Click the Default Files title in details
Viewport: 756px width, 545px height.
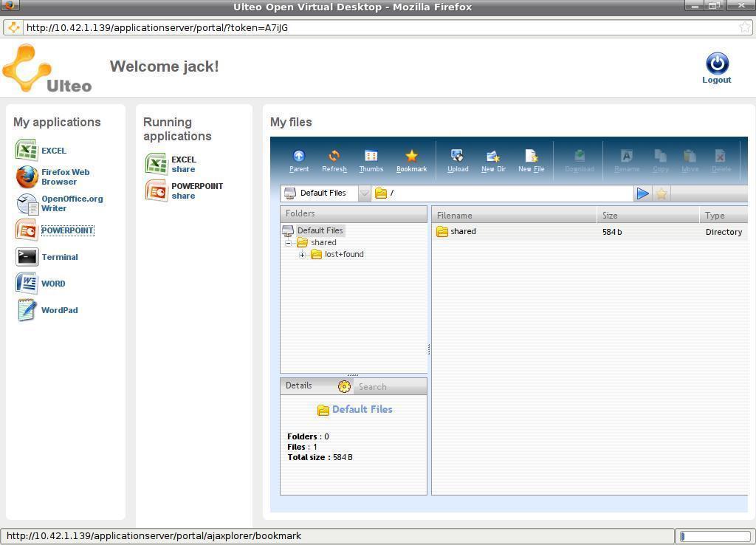(x=362, y=409)
